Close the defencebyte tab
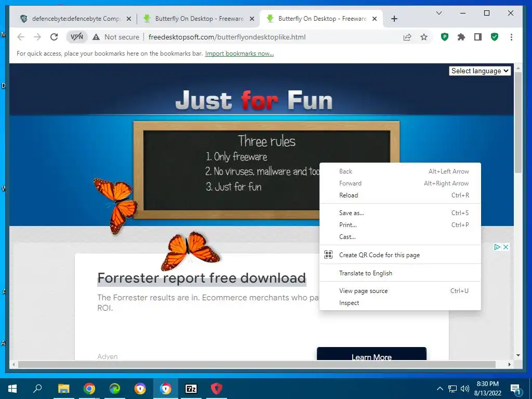Viewport: 532px width, 399px height. coord(129,19)
